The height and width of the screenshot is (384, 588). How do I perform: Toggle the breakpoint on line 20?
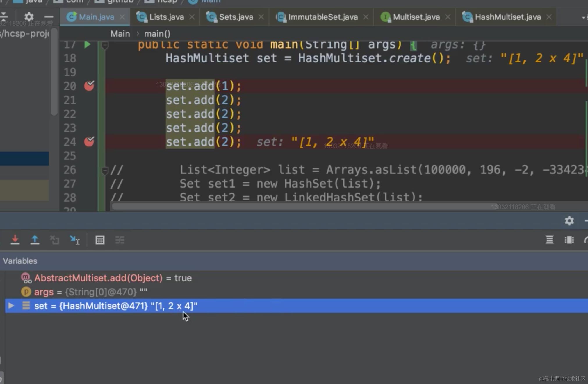89,86
